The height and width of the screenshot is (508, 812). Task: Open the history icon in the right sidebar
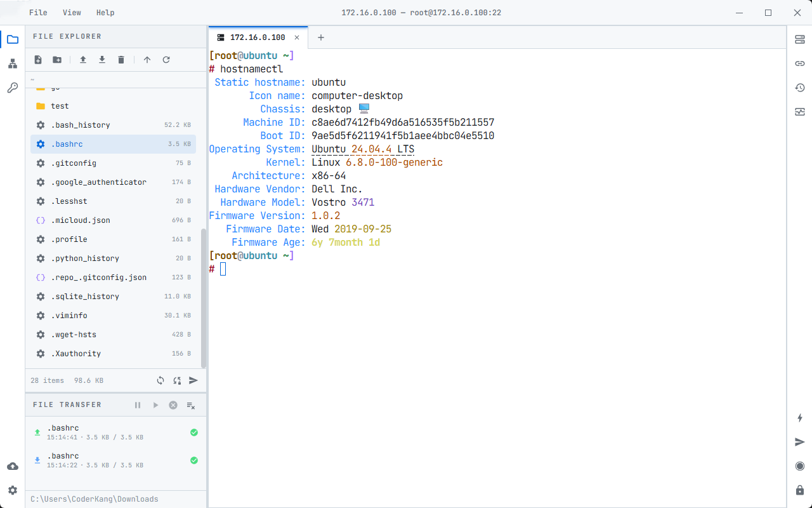800,88
